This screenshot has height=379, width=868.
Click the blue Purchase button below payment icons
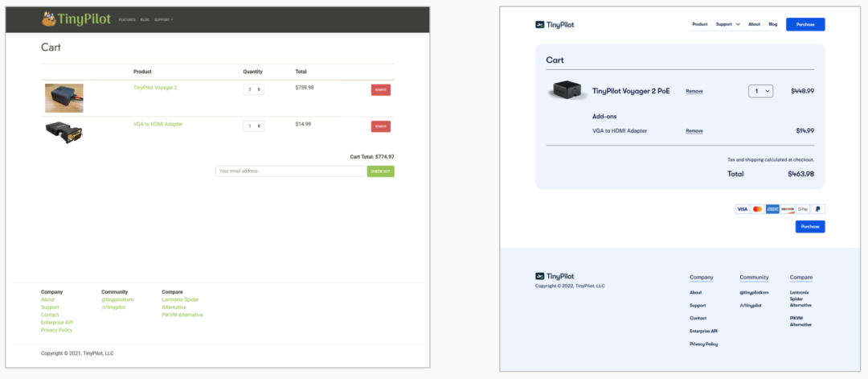[x=810, y=227]
